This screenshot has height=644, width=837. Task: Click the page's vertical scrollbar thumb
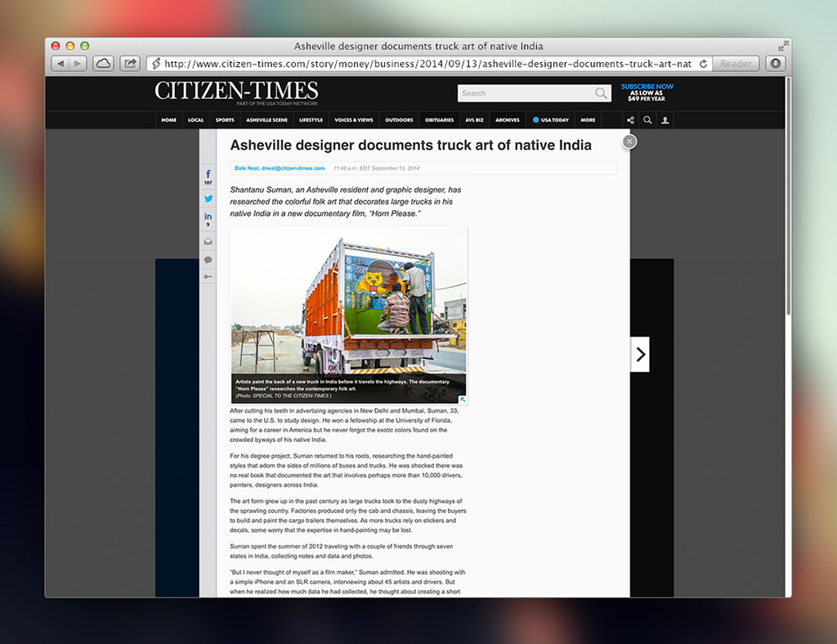point(788,198)
